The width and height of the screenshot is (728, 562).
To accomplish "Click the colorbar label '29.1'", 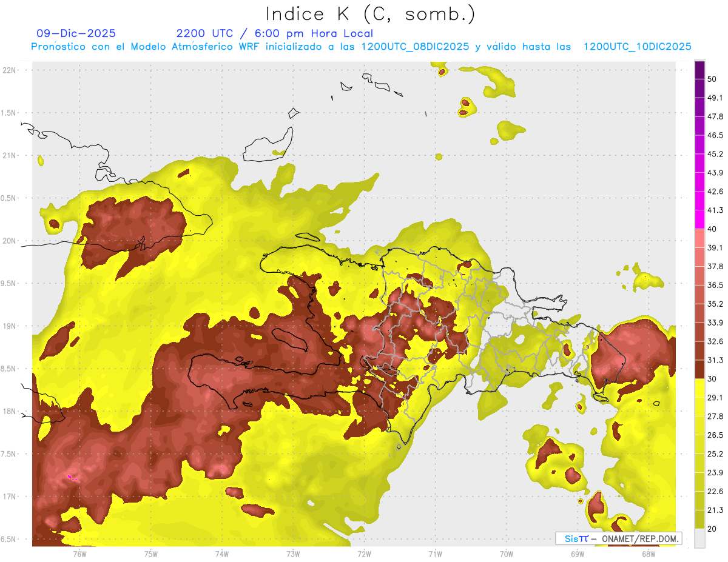I will [x=715, y=397].
